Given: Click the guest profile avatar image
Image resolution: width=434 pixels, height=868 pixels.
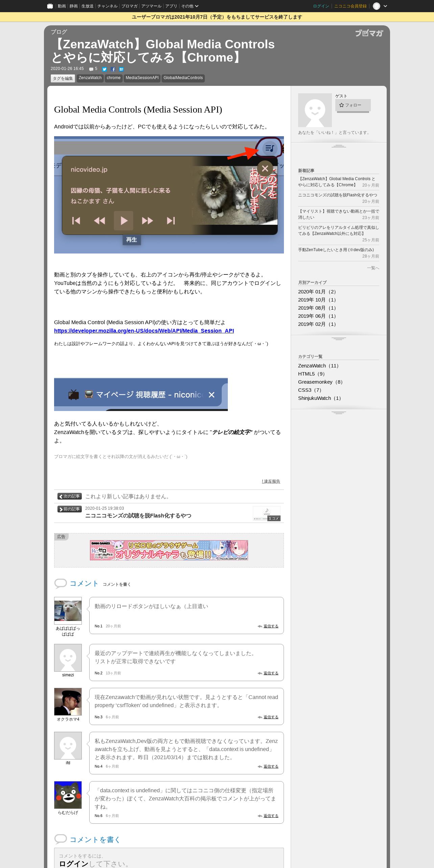Looking at the screenshot, I should (315, 110).
